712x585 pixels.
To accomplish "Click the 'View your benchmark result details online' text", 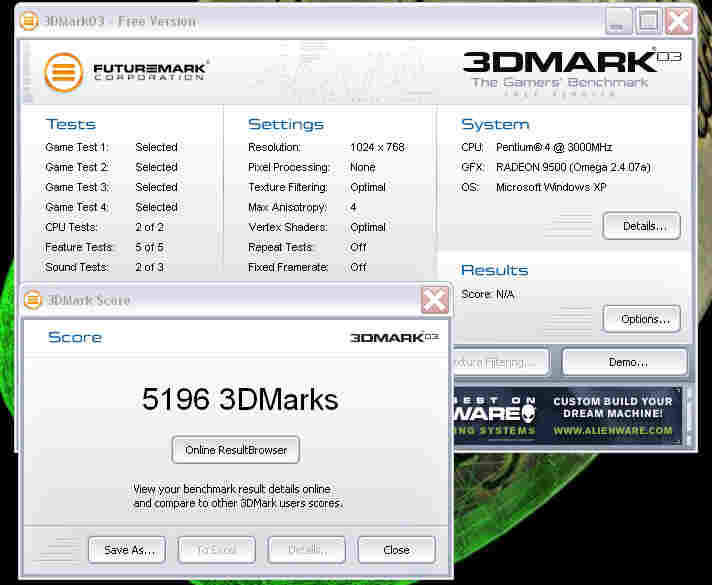I will point(232,489).
